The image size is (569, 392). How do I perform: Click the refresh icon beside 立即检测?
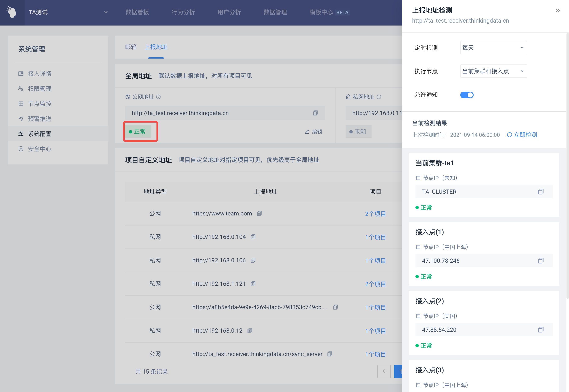tap(510, 135)
